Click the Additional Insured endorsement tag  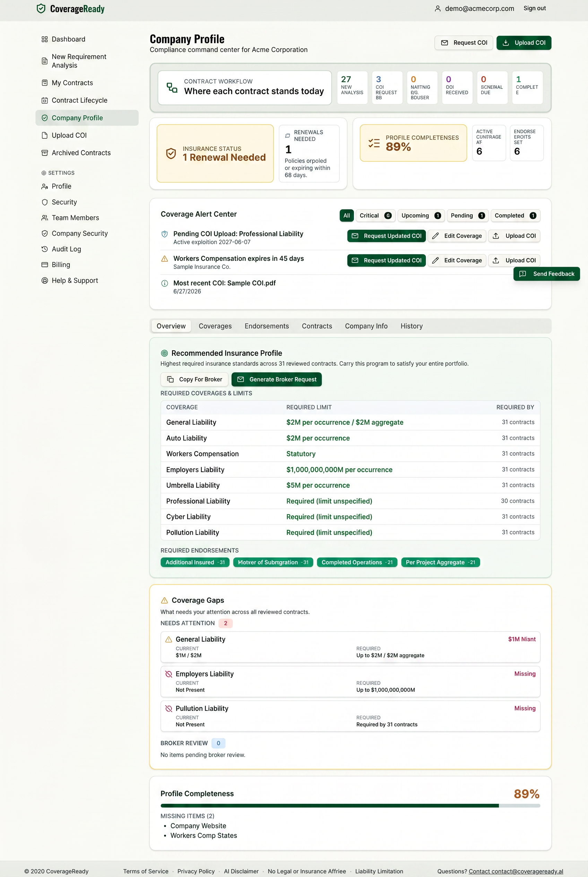[195, 563]
